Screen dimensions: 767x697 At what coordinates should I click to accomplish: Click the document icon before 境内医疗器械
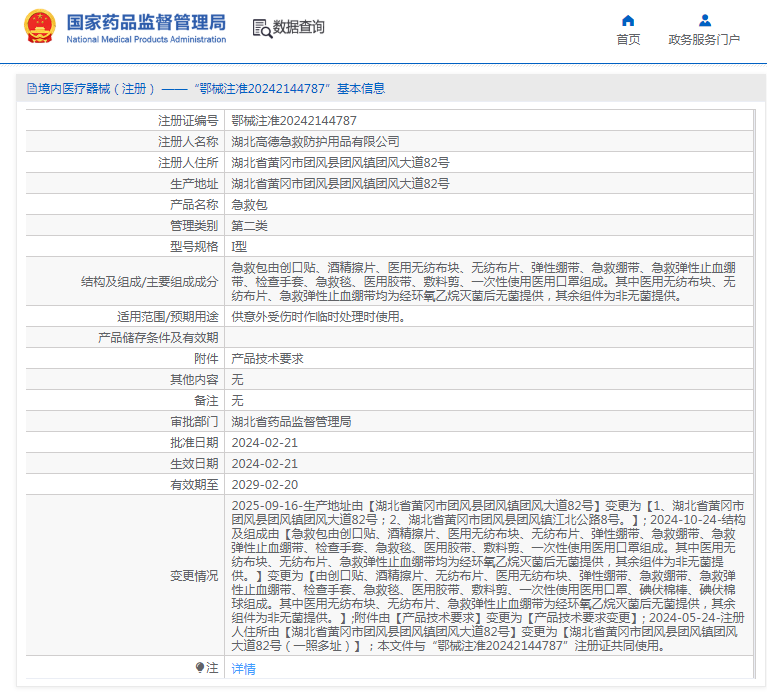tap(31, 89)
